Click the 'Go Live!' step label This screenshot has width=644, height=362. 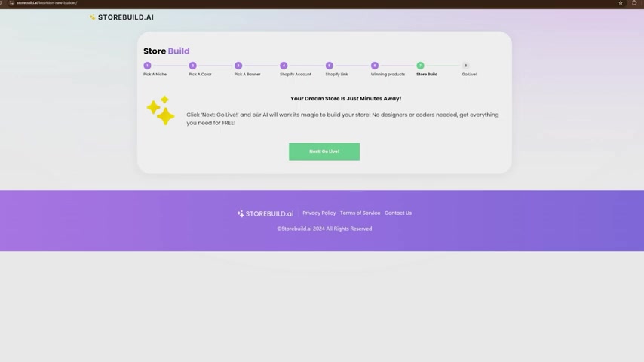[x=469, y=75]
